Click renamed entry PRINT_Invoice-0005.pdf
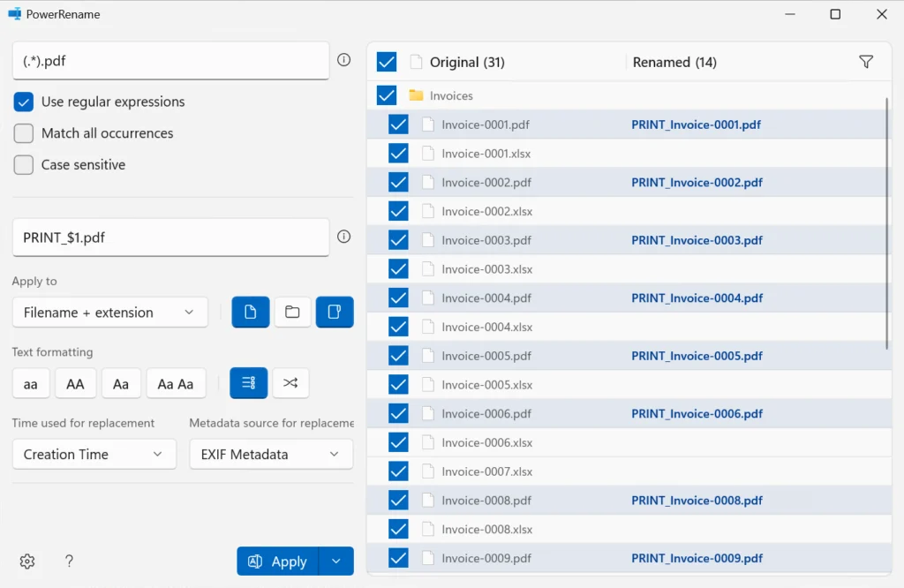 coord(697,356)
